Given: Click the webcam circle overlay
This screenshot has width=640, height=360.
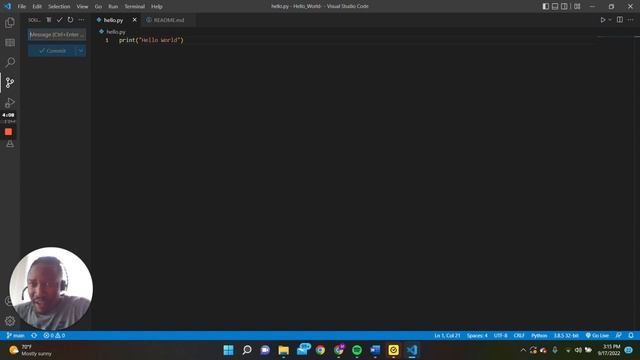Looking at the screenshot, I should (x=51, y=288).
